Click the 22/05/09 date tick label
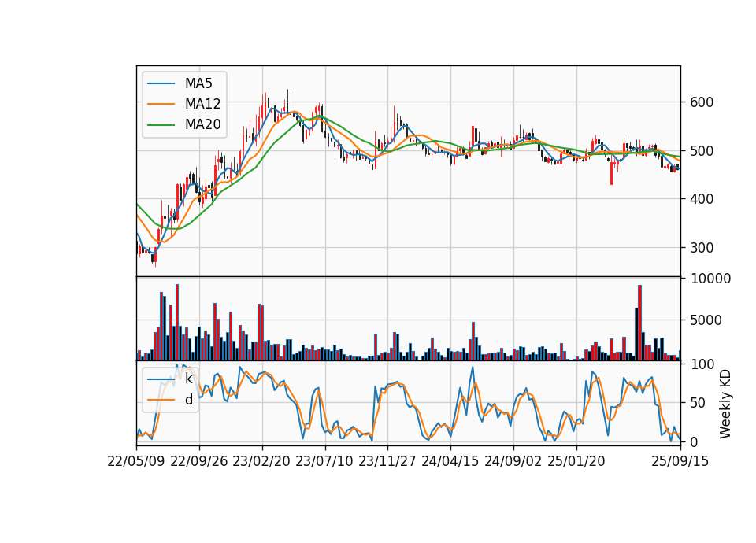 pos(136,461)
